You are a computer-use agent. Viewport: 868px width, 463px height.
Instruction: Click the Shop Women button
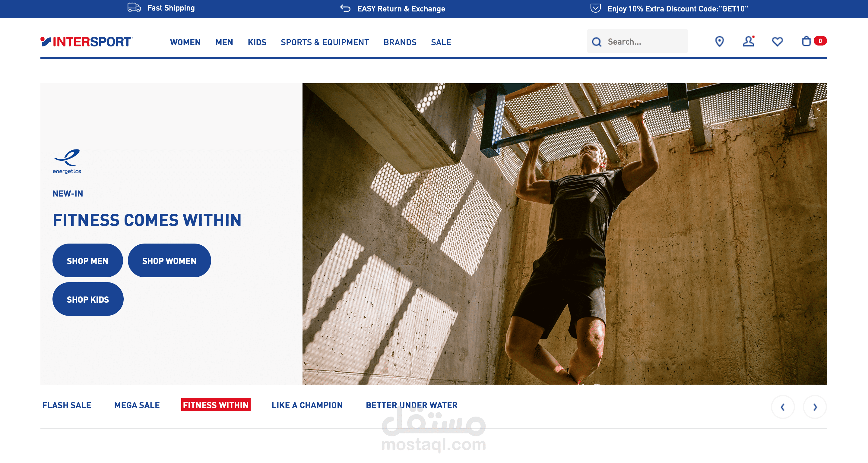(x=169, y=261)
